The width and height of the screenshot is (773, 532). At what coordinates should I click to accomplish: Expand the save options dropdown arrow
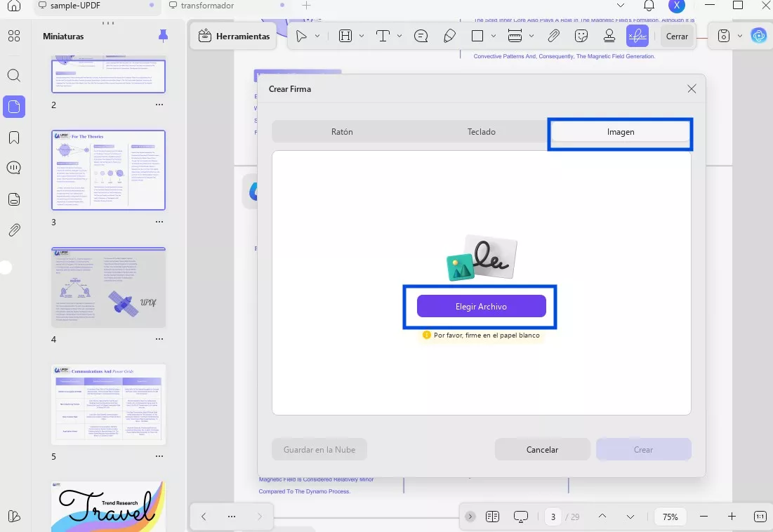739,36
